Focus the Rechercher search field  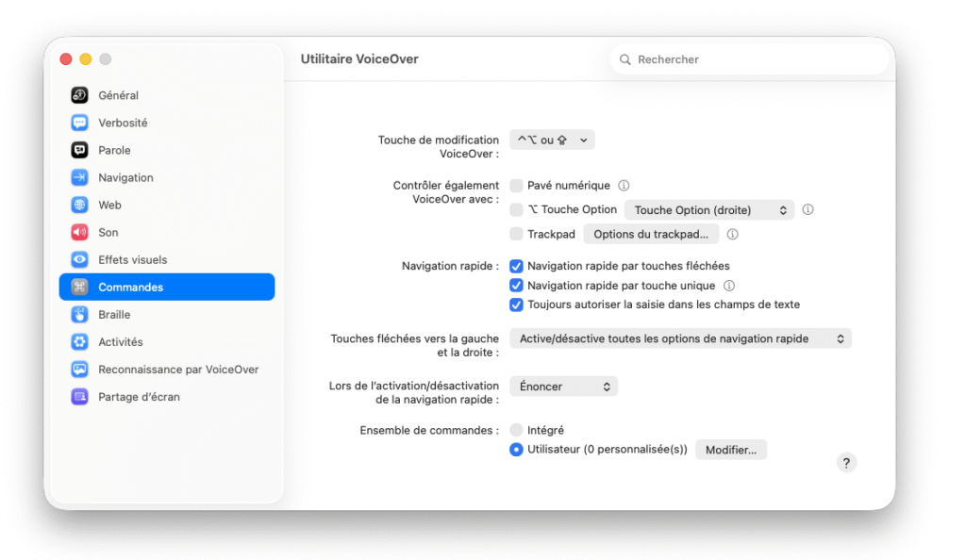pyautogui.click(x=749, y=59)
